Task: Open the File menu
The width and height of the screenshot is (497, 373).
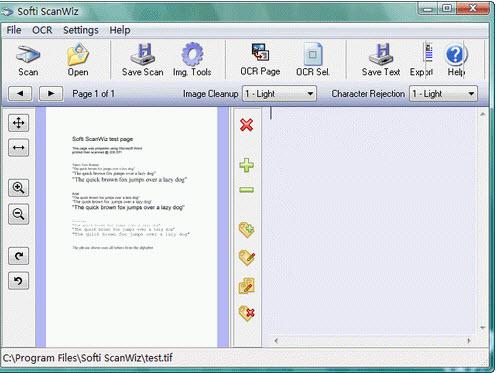Action: [x=14, y=30]
